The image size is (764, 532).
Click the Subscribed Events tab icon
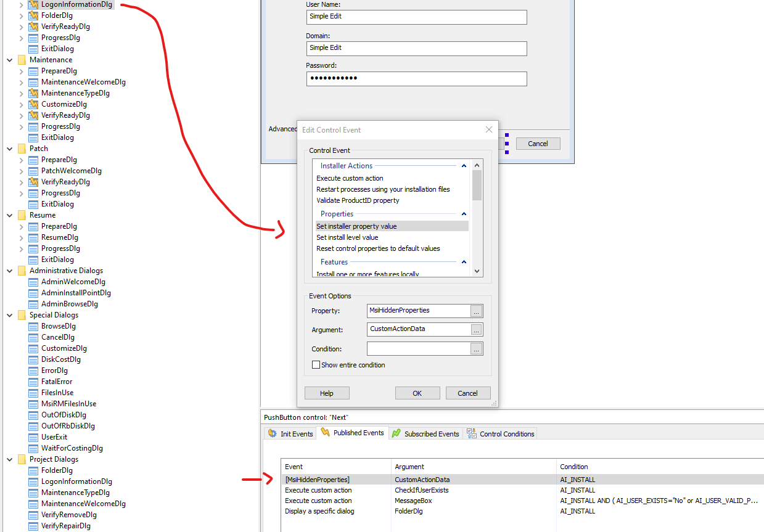click(x=396, y=434)
